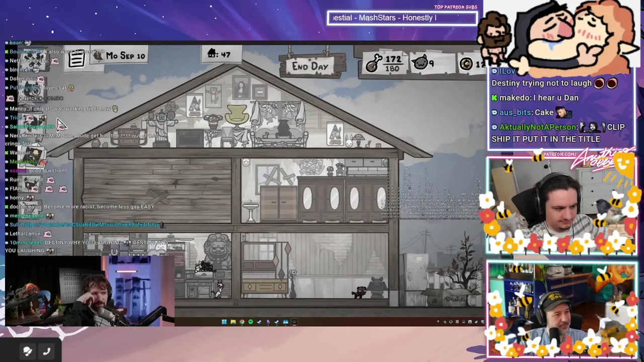Viewport: 644px width, 362px height.
Task: Click the pedestal sink in middle room
Action: (250, 211)
